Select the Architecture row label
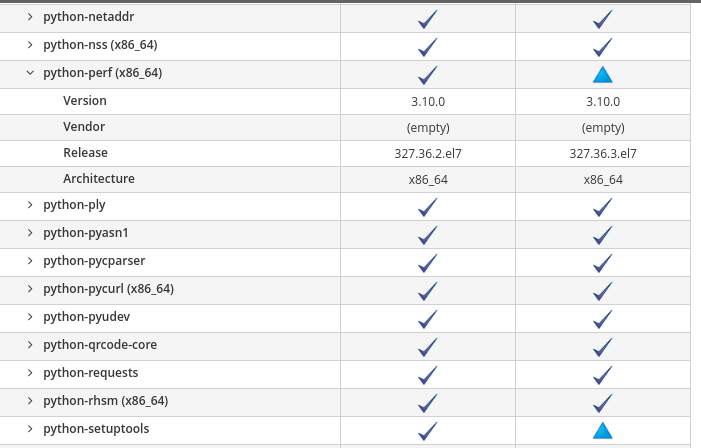This screenshot has width=701, height=448. pyautogui.click(x=99, y=178)
